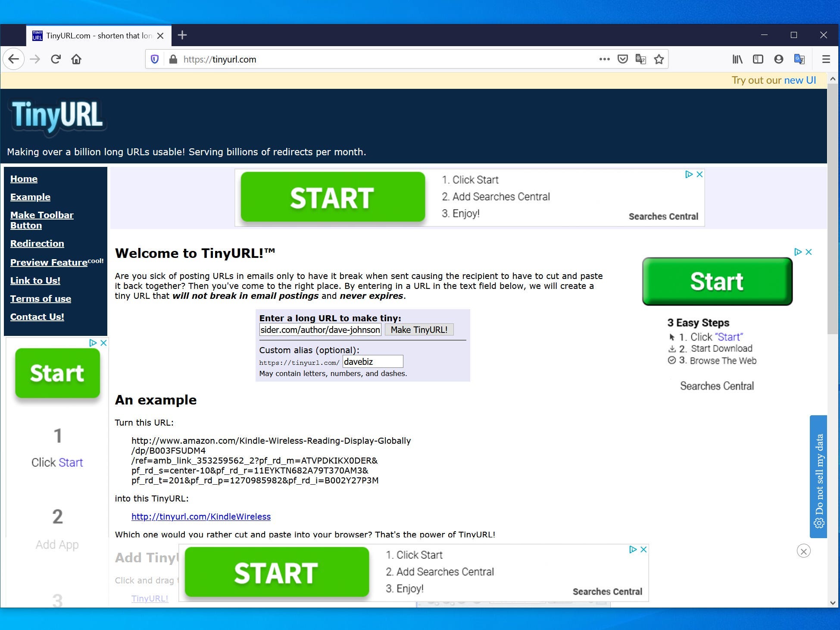Open a new tab with plus button
Screen dimensions: 840x630
(x=182, y=35)
